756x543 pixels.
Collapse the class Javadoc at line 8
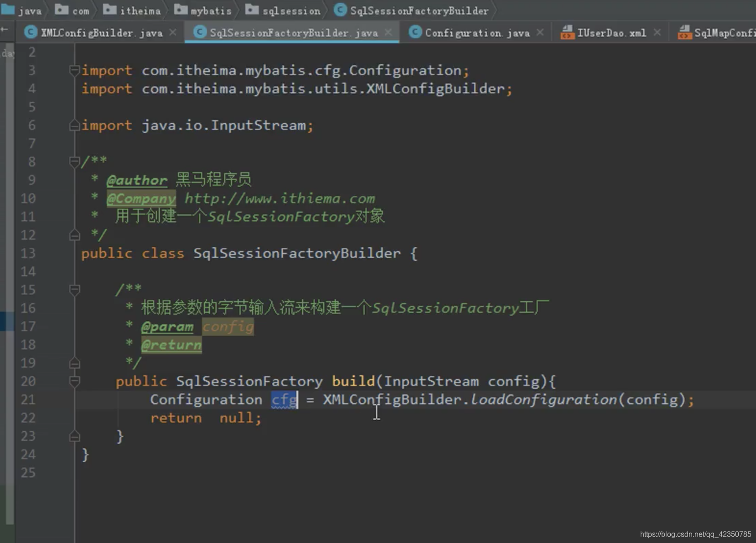click(x=75, y=162)
